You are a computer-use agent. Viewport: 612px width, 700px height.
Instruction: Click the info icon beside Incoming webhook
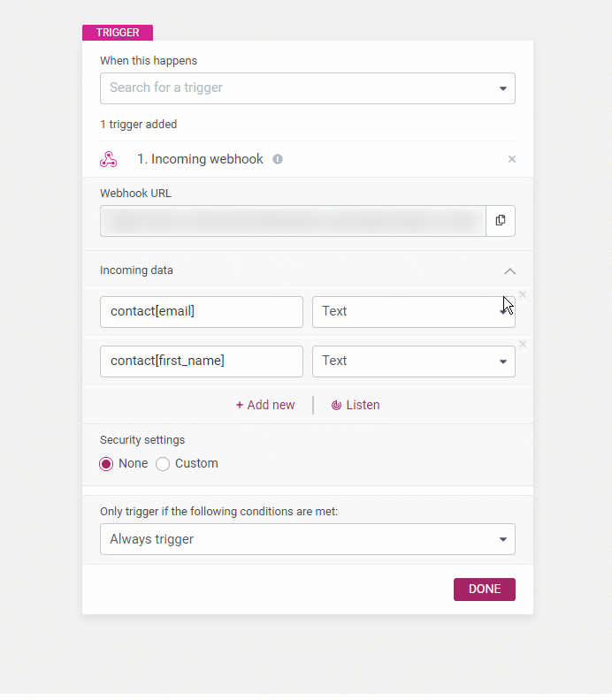point(278,159)
